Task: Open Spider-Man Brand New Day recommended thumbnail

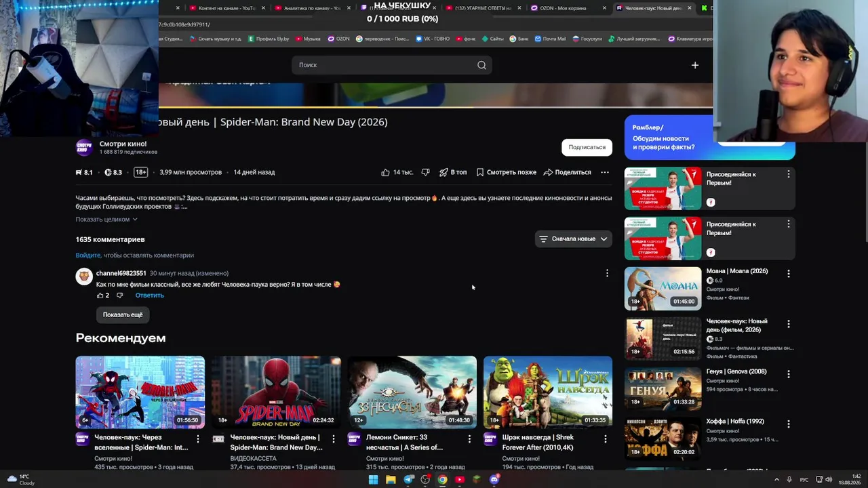Action: (x=276, y=392)
